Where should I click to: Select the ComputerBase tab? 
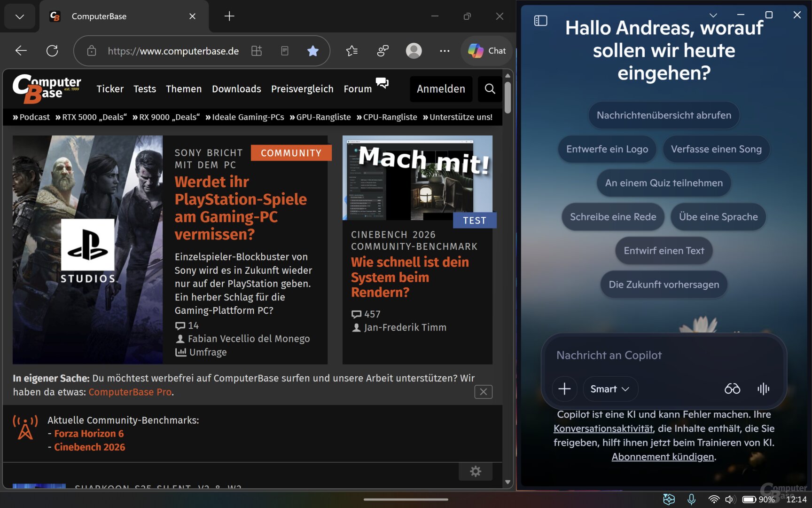[124, 16]
